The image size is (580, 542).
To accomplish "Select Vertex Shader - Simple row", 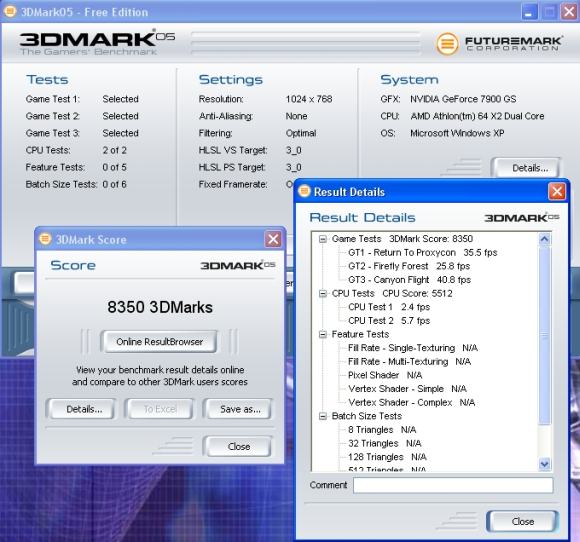I will [x=407, y=389].
